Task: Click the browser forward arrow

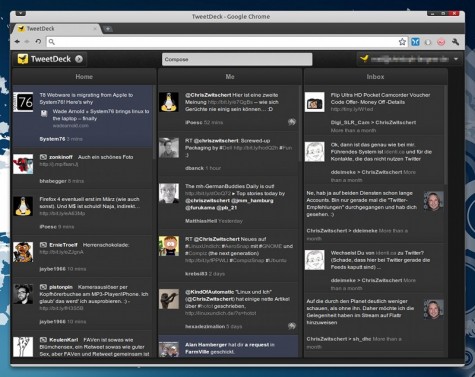Action: click(27, 42)
